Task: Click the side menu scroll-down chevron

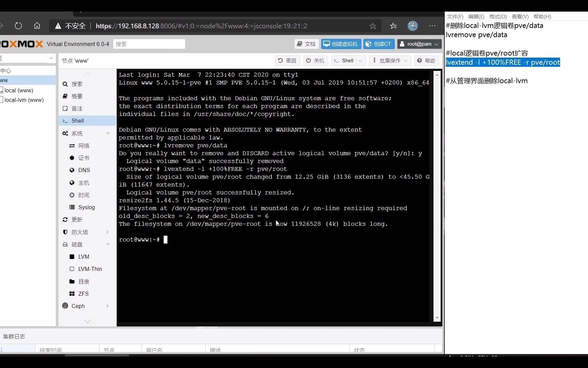Action: 87,321
